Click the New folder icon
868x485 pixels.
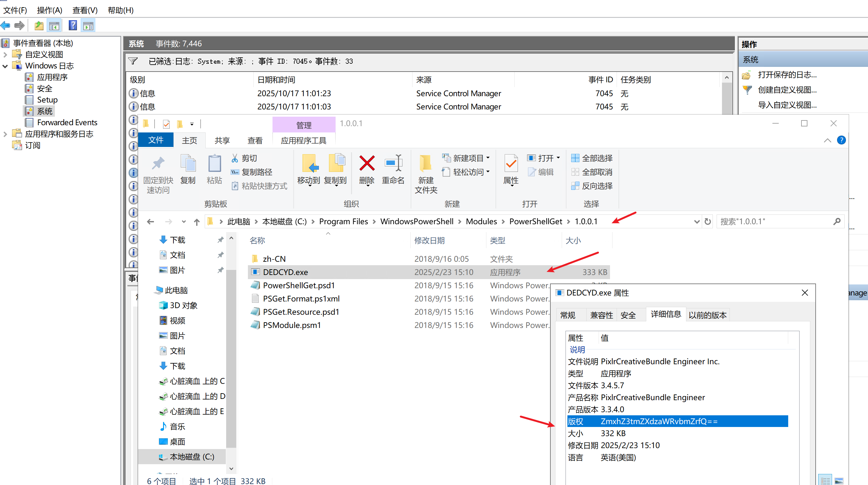tap(425, 164)
